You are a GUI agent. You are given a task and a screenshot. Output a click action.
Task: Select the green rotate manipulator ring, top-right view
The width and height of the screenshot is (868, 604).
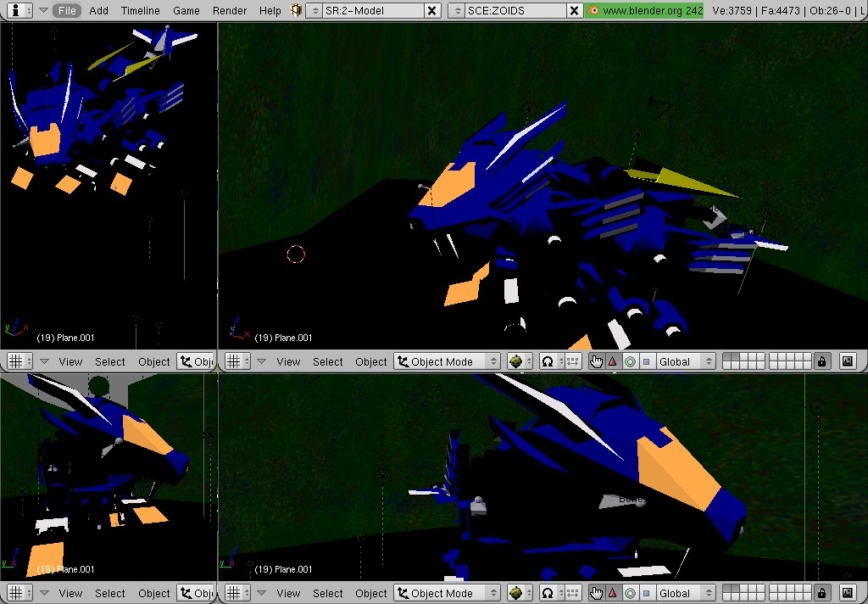tap(630, 361)
